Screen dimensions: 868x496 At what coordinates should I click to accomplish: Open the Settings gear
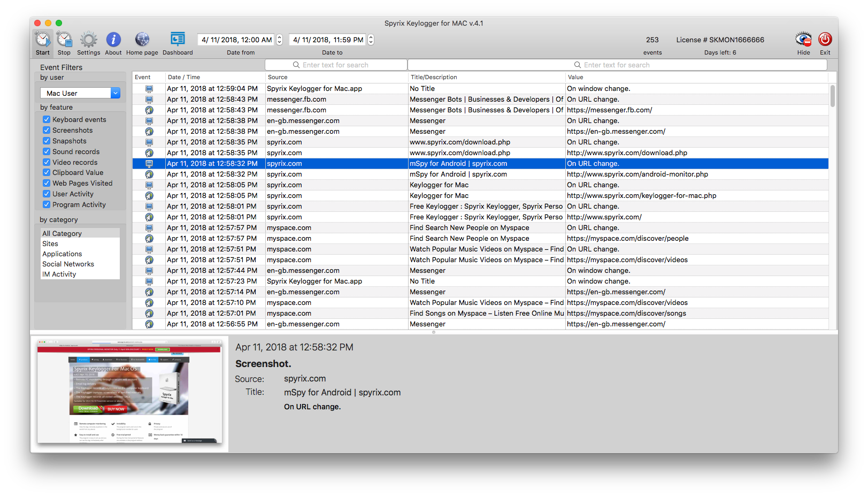tap(89, 39)
